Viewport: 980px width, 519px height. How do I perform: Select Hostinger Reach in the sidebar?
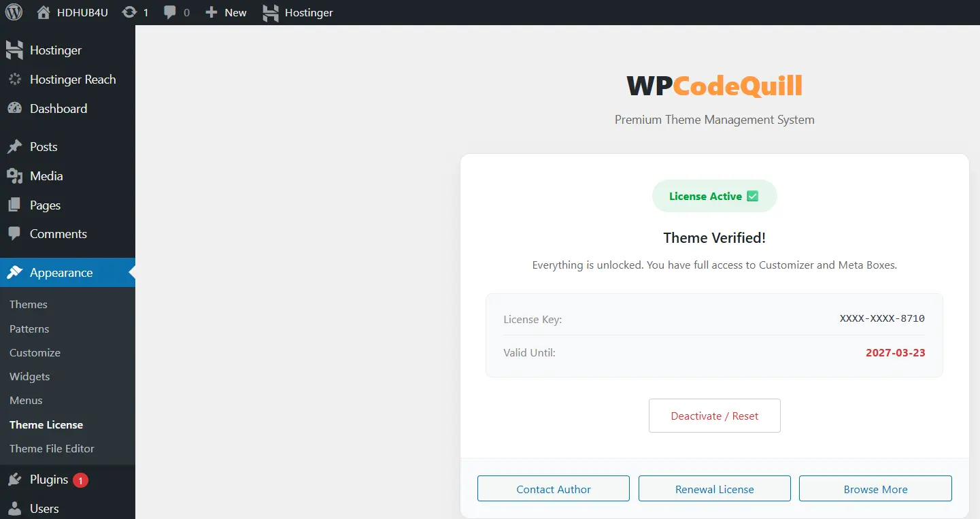(x=73, y=80)
